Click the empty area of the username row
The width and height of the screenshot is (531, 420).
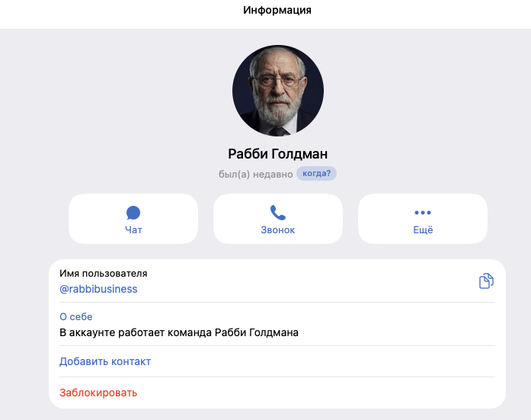pos(305,281)
